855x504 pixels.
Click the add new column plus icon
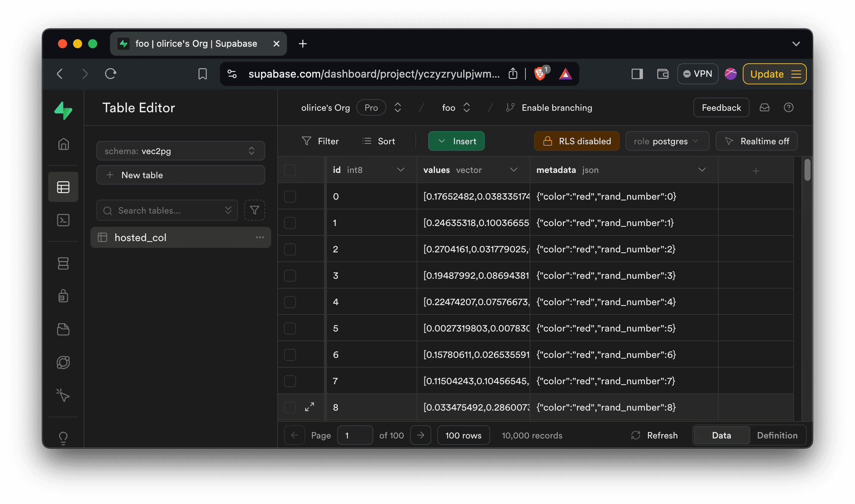click(x=756, y=171)
